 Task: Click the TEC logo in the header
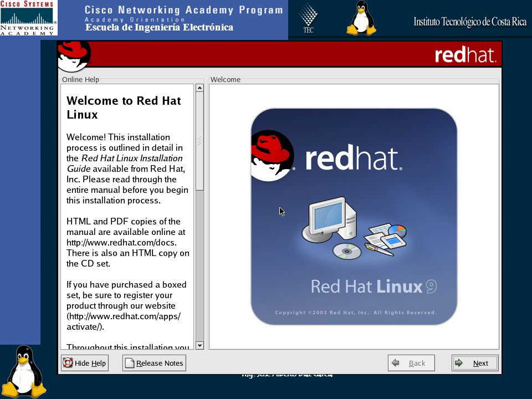click(x=308, y=18)
